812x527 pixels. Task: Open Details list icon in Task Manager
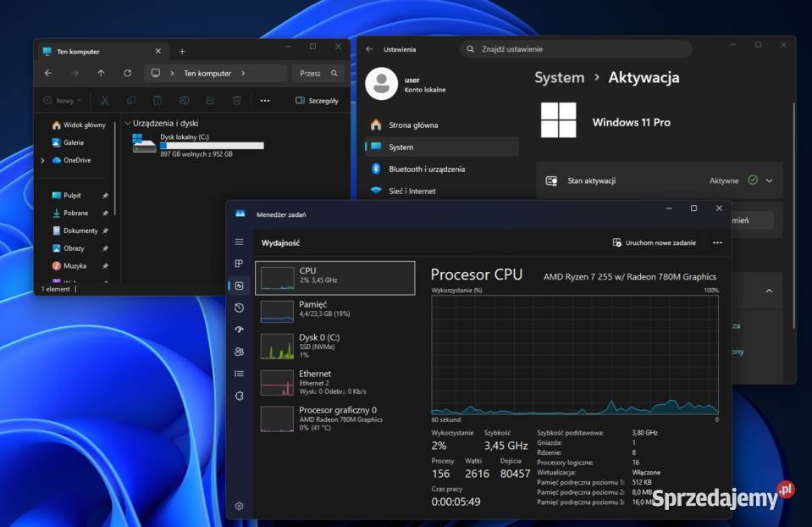(239, 374)
